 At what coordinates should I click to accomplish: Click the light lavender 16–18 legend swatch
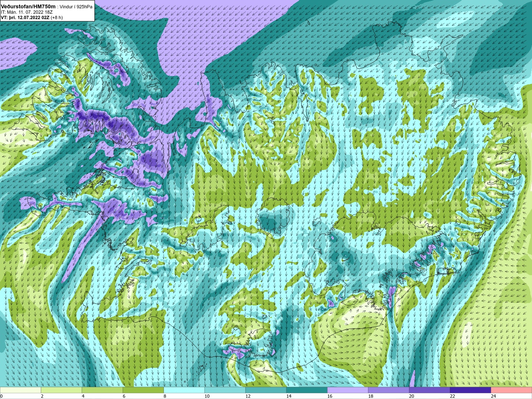348,390
